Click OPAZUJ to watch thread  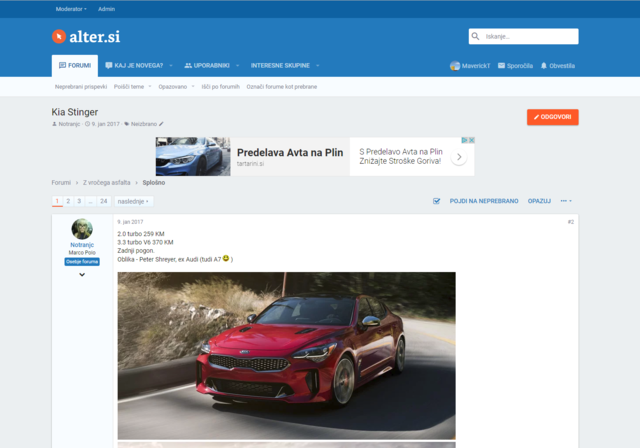539,201
